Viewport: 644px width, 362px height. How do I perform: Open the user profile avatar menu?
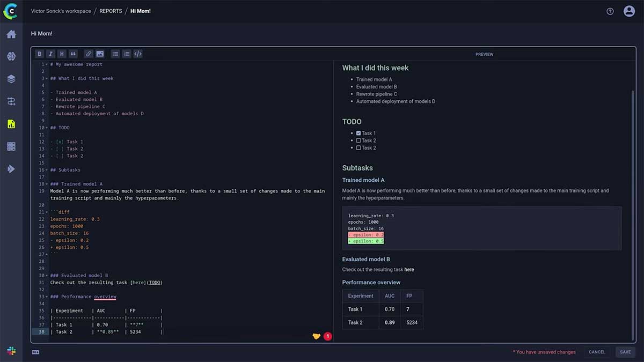(x=629, y=11)
